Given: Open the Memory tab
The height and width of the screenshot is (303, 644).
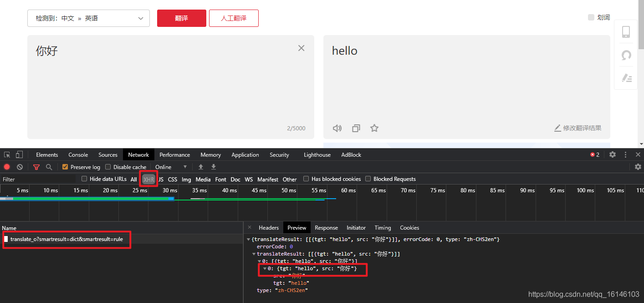Looking at the screenshot, I should (x=210, y=155).
